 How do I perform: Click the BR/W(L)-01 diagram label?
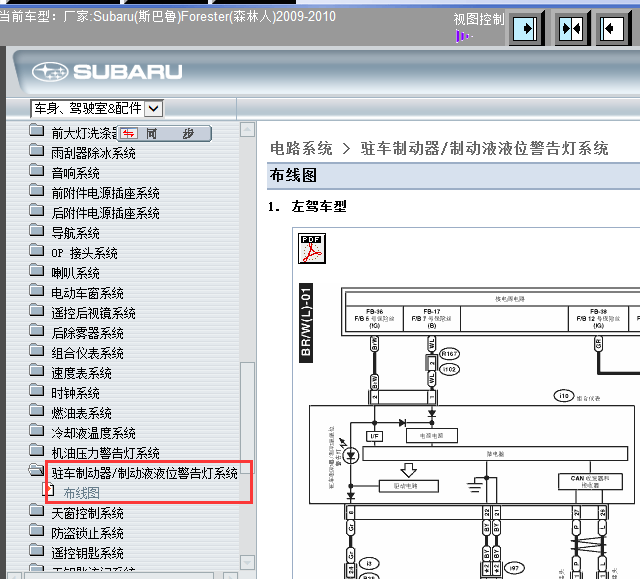pyautogui.click(x=306, y=323)
